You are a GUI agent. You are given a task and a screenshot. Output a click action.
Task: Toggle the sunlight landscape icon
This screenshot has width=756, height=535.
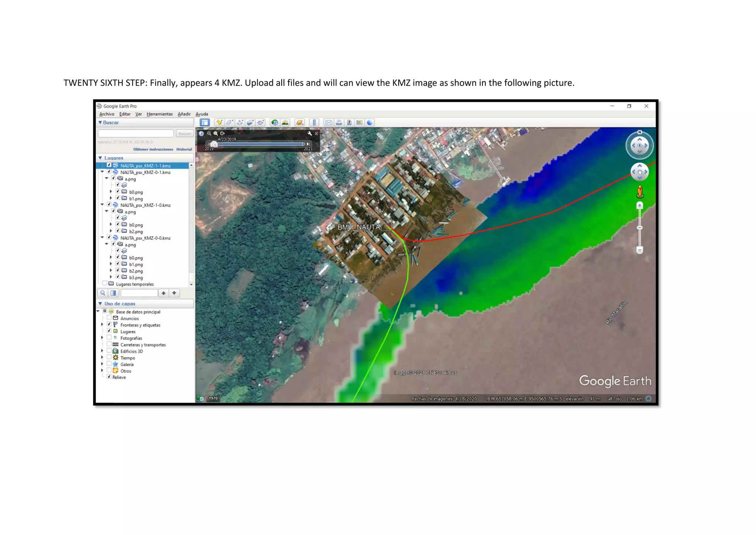point(285,123)
